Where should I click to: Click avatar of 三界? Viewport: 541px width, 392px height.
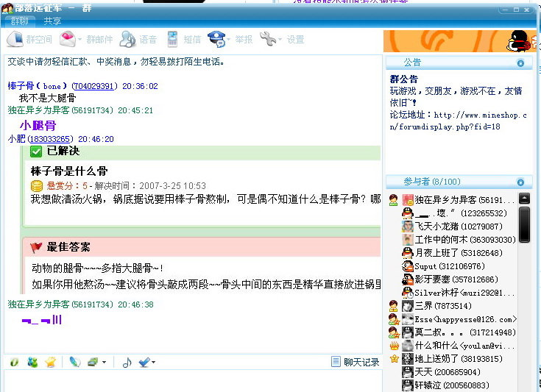(x=408, y=306)
